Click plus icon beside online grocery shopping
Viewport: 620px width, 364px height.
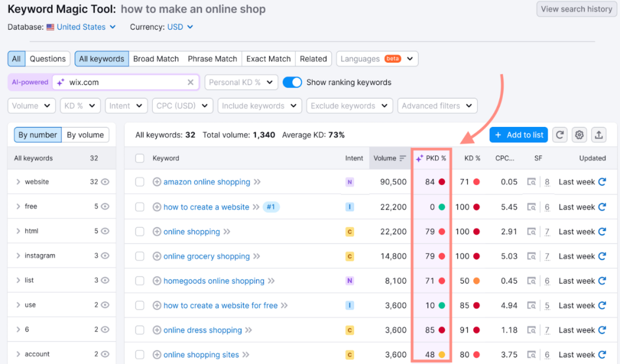(157, 256)
